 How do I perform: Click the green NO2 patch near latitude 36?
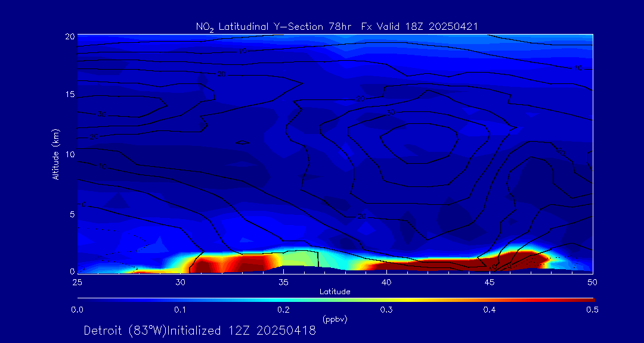(x=301, y=259)
